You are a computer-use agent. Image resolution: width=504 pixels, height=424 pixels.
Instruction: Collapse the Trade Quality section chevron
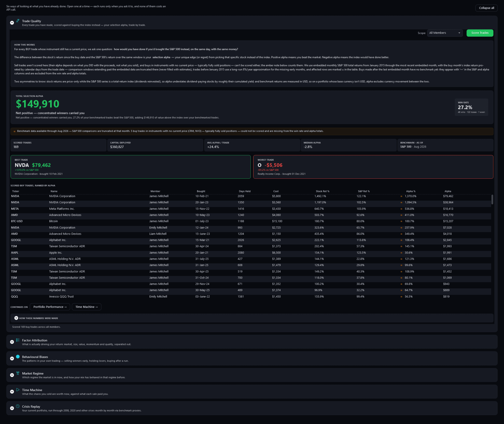(x=12, y=23)
